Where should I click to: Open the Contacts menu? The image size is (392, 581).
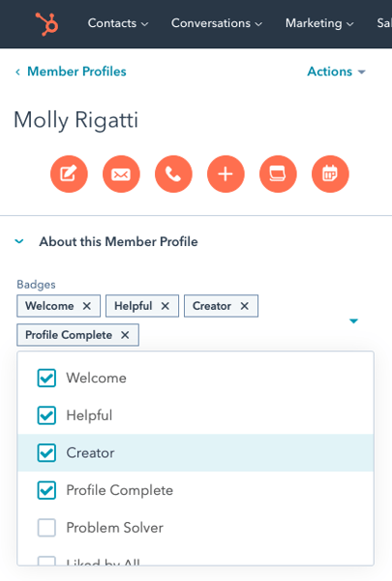click(x=118, y=23)
